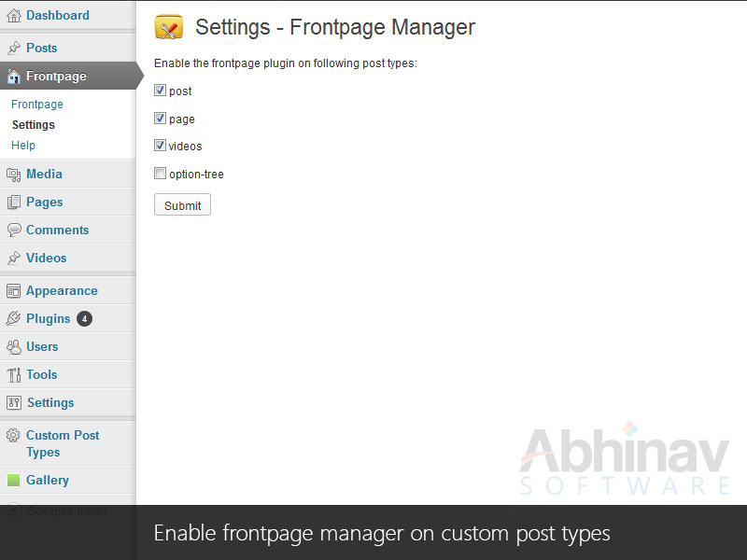Click the green Gallery icon
The image size is (747, 560).
pyautogui.click(x=14, y=481)
